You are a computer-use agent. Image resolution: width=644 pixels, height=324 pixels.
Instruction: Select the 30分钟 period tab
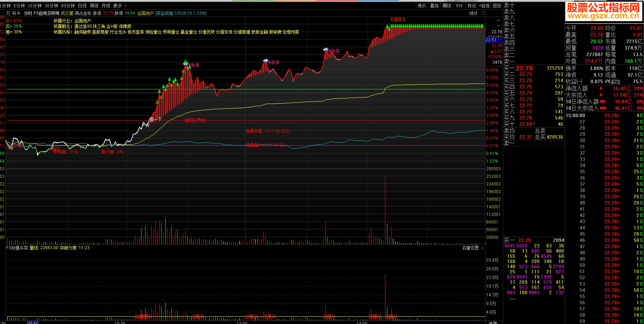pyautogui.click(x=51, y=6)
